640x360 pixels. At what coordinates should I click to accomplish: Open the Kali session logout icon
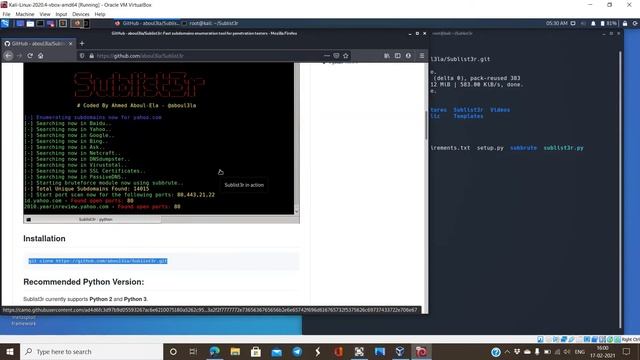click(635, 23)
